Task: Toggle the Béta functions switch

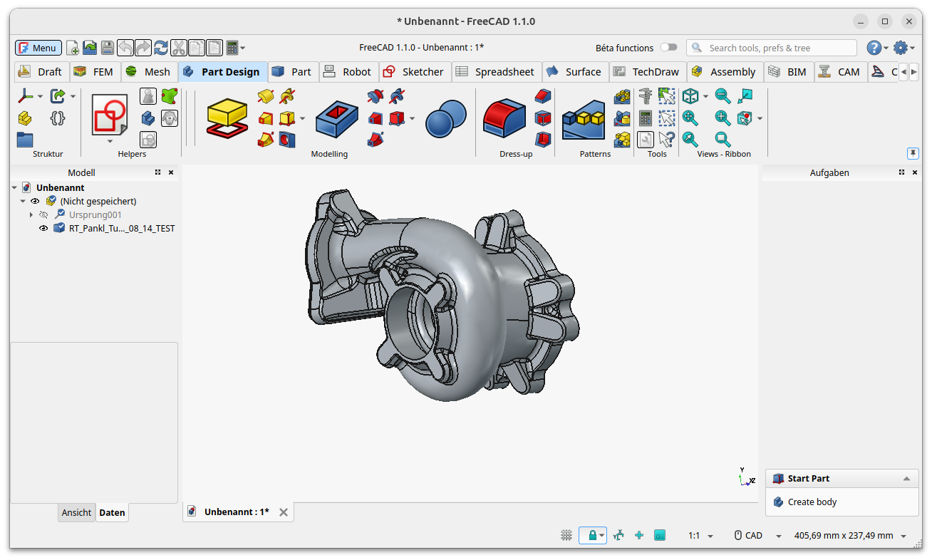Action: [x=668, y=48]
